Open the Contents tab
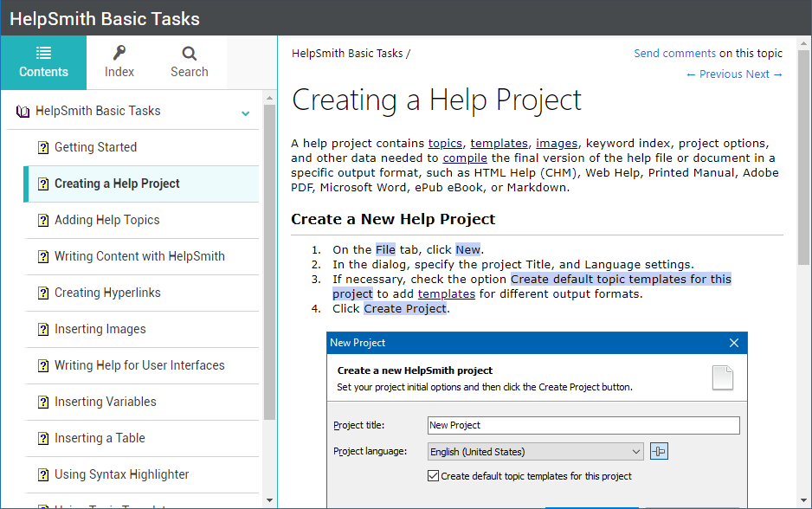Viewport: 812px width, 509px height. click(43, 62)
